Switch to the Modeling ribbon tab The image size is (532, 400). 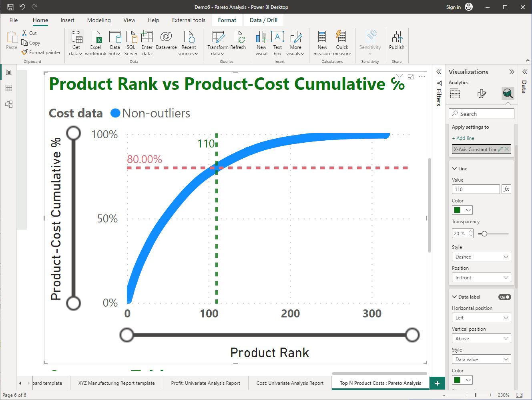coord(99,20)
